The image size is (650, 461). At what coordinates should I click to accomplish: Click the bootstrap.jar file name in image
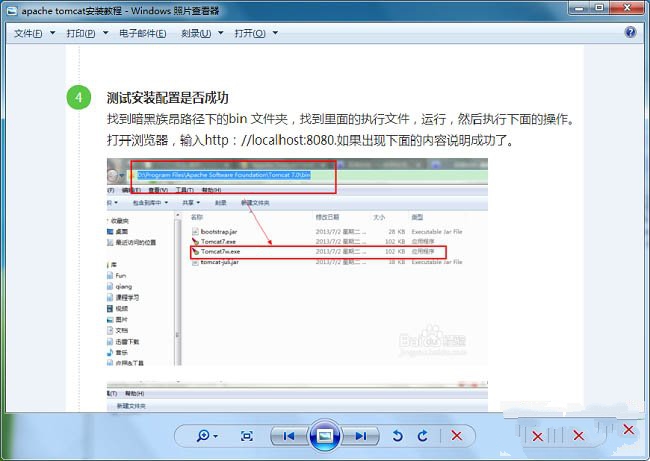tap(219, 231)
